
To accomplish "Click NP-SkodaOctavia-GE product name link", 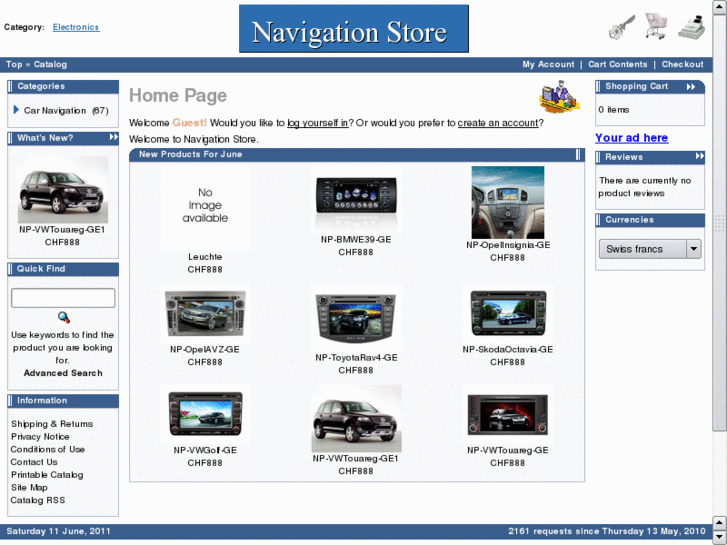I will point(508,349).
